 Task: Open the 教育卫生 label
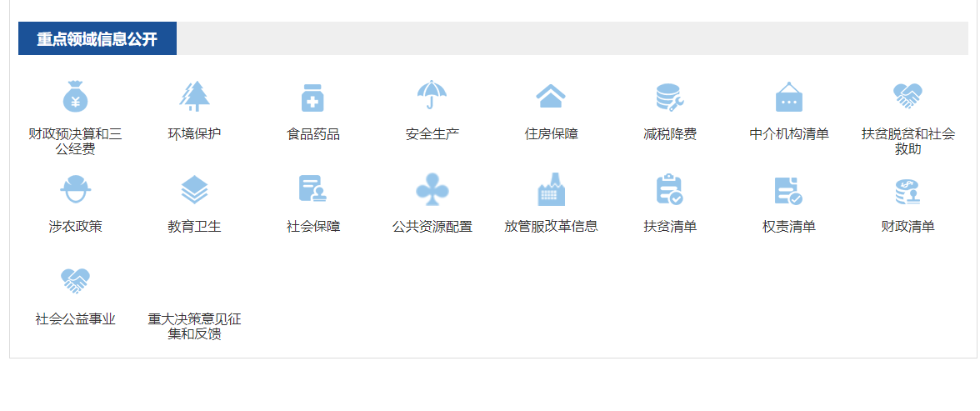(194, 227)
